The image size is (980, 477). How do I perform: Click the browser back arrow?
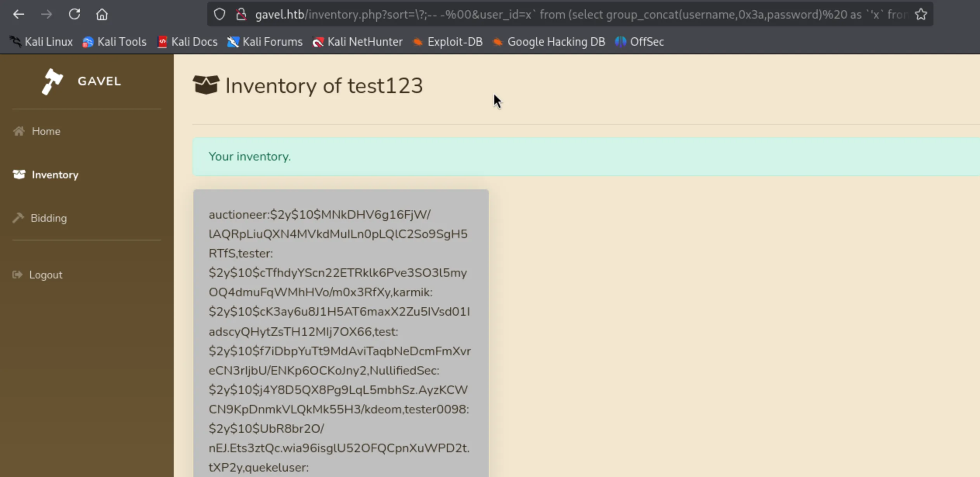(x=18, y=15)
